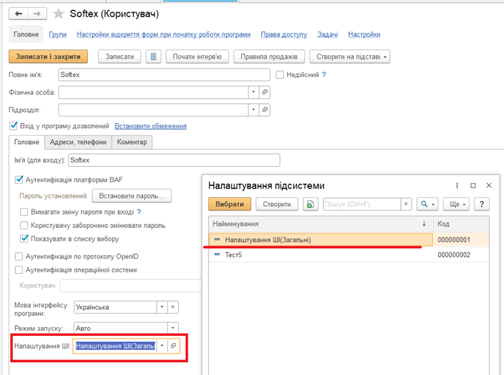The height and width of the screenshot is (375, 504).
Task: Go back with the left arrow button
Action: (18, 14)
